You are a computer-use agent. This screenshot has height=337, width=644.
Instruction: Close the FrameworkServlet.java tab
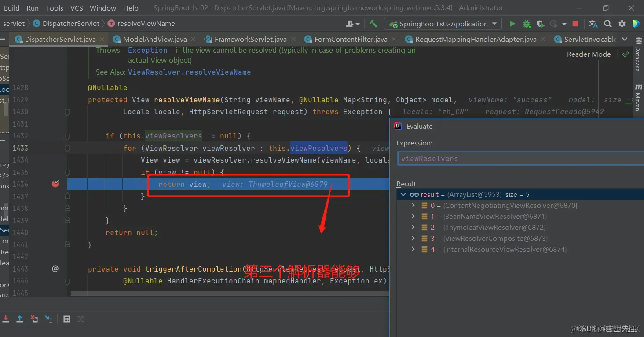293,40
